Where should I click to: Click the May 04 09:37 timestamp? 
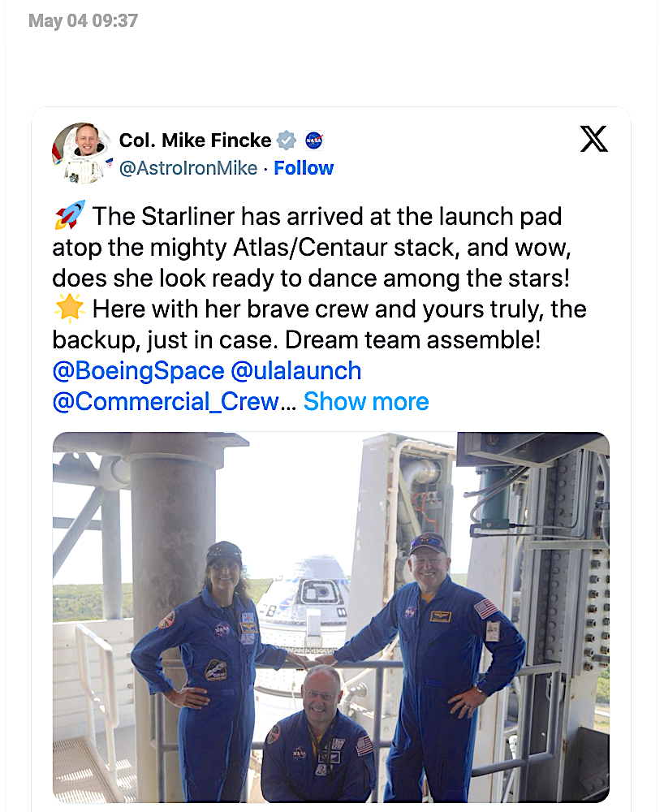(83, 21)
